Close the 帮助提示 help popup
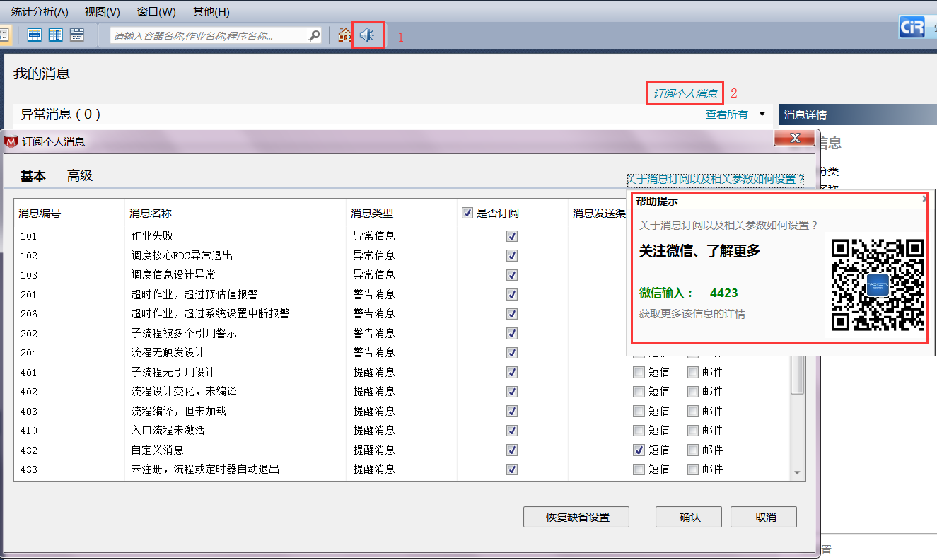Screen dimensions: 937x560 [x=925, y=200]
